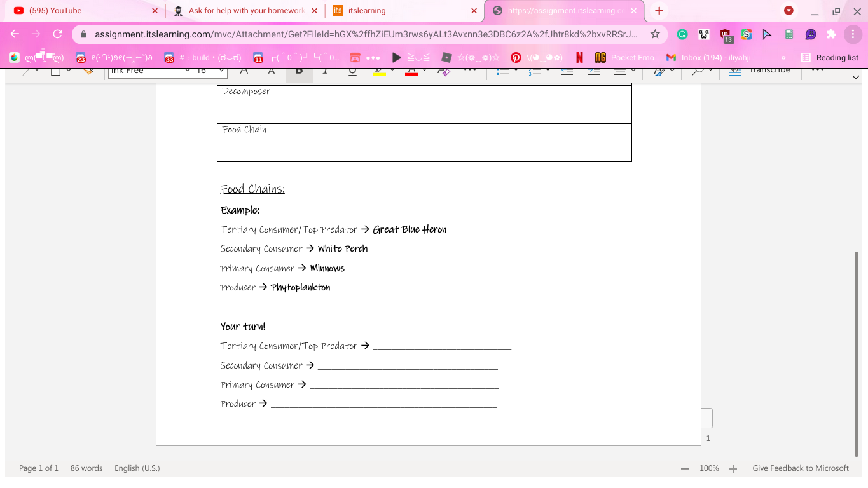Click the yellow text highlight color icon
The height and width of the screenshot is (488, 868).
pos(379,71)
